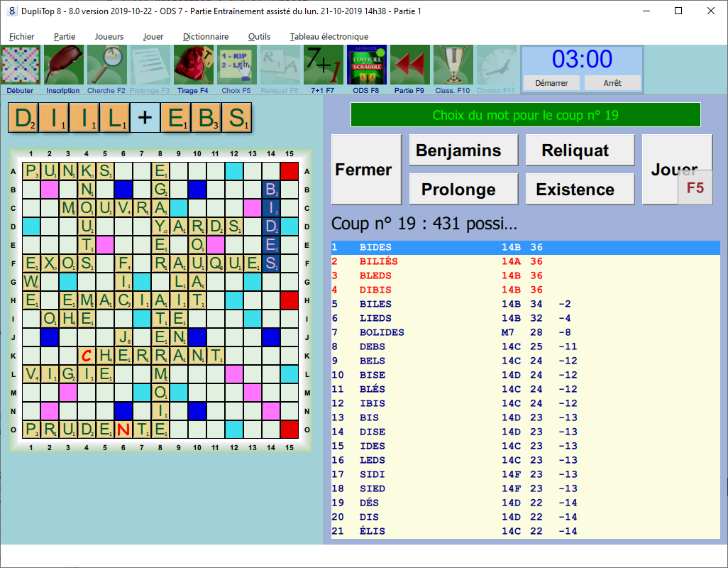This screenshot has width=728, height=568.
Task: Click the D tile in the rack
Action: pos(23,118)
